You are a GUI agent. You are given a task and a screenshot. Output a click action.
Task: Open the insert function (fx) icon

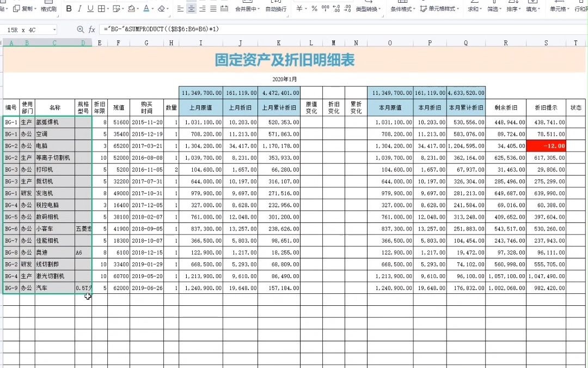pyautogui.click(x=91, y=29)
